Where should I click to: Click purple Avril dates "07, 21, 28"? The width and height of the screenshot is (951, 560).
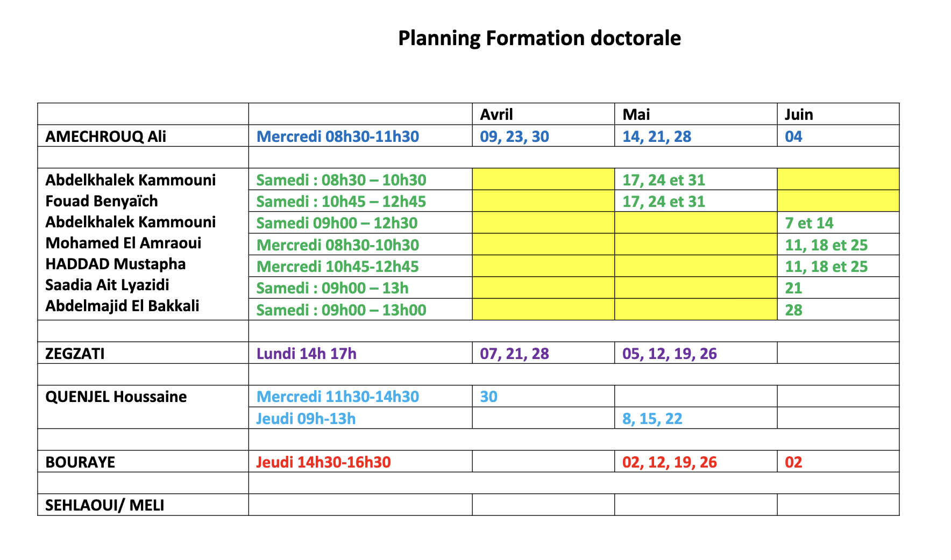(514, 354)
